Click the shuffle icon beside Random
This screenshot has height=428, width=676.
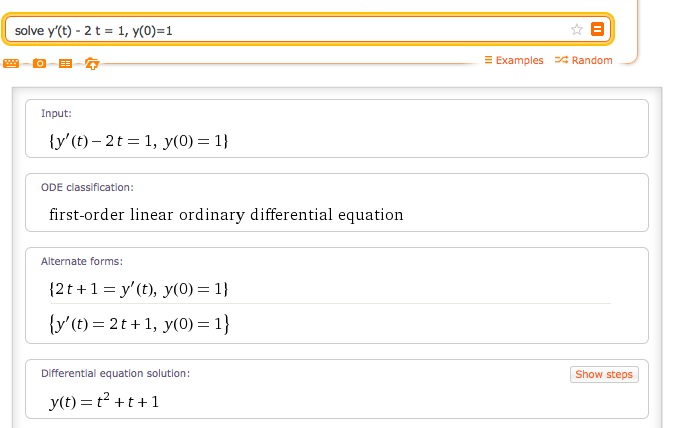point(561,60)
